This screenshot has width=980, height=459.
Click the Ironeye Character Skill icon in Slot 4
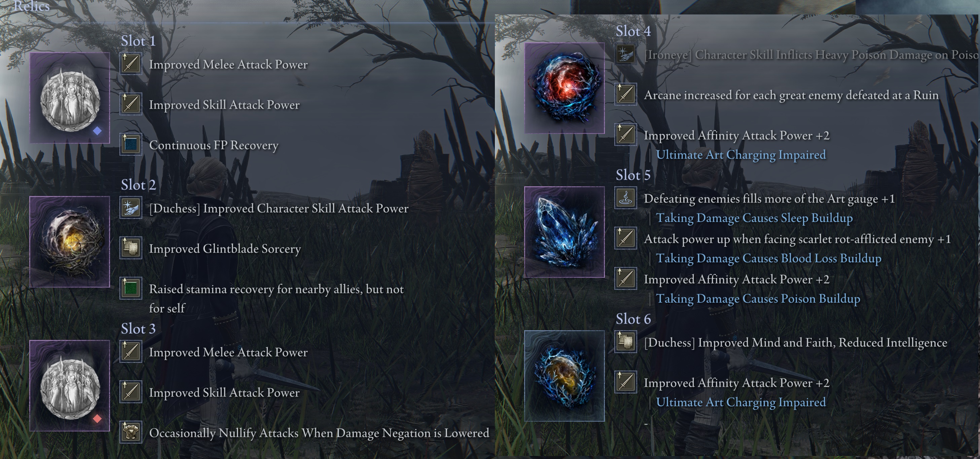pos(626,54)
